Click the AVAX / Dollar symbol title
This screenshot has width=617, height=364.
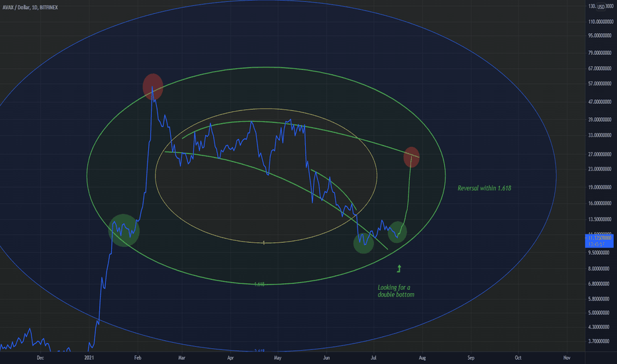(30, 7)
